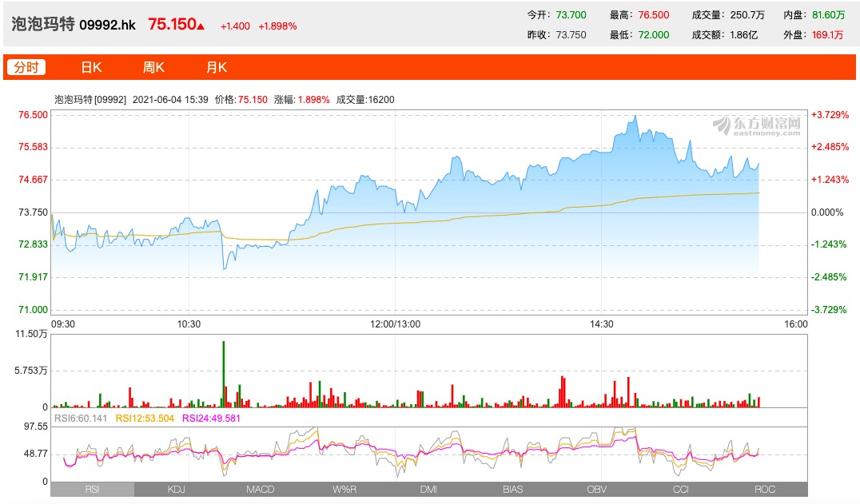Click the 09:30 time axis label

click(x=63, y=324)
